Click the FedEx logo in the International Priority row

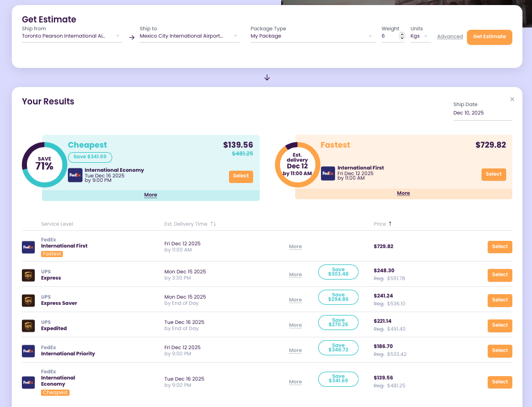(x=28, y=350)
